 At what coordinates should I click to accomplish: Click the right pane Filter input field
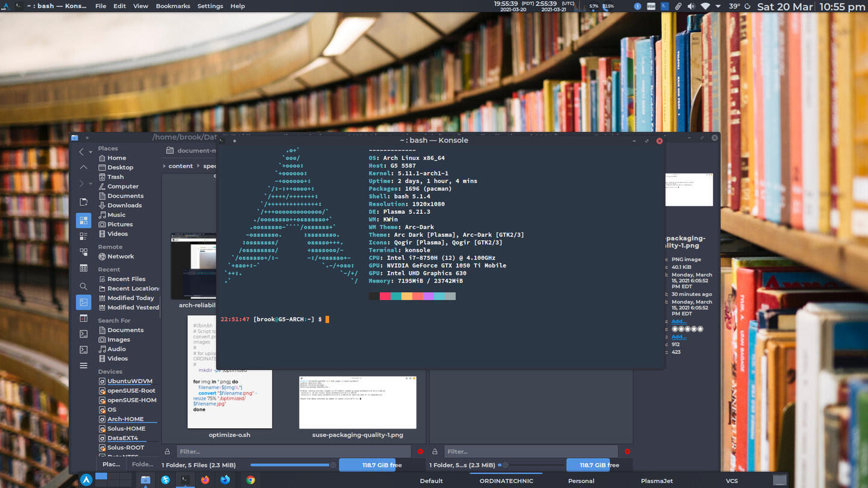coord(531,451)
